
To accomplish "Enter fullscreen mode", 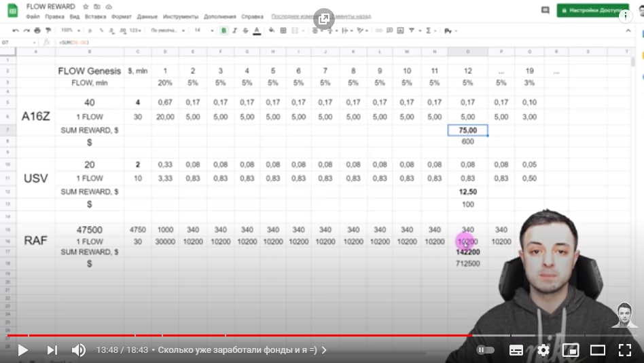I will [x=625, y=350].
